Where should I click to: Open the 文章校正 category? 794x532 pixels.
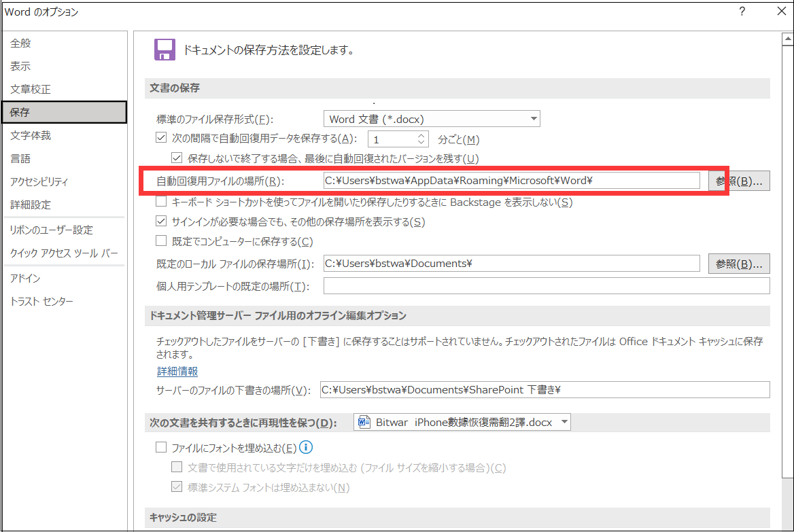point(31,90)
